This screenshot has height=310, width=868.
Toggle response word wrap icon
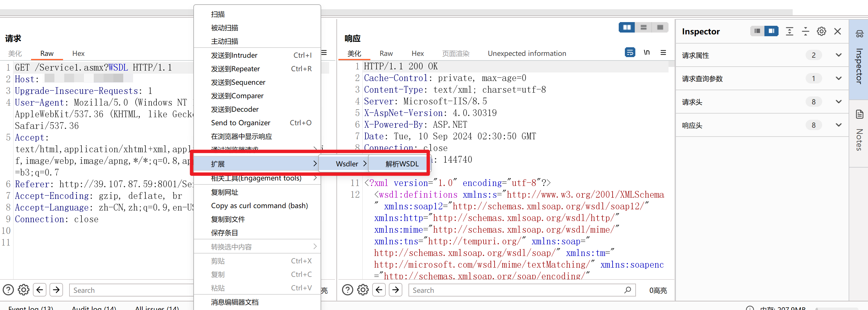(x=630, y=52)
